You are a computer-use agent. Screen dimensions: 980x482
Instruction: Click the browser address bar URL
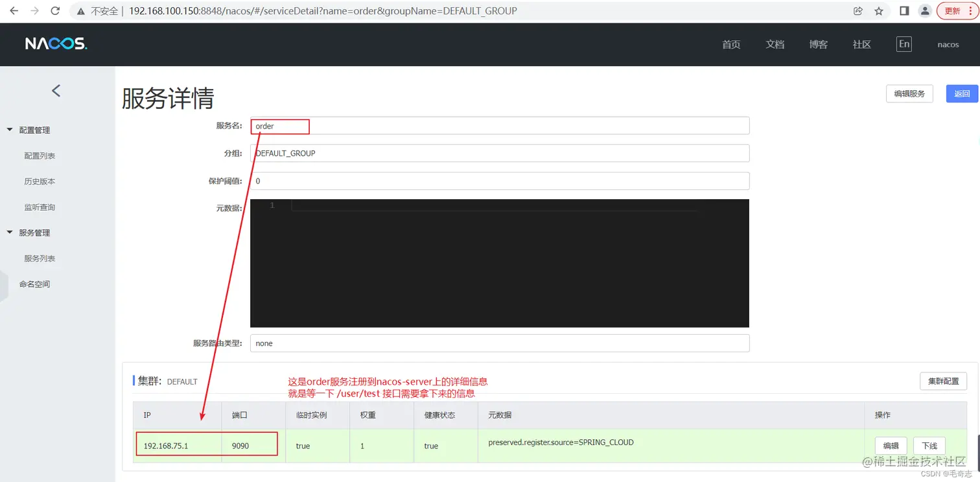tap(323, 11)
